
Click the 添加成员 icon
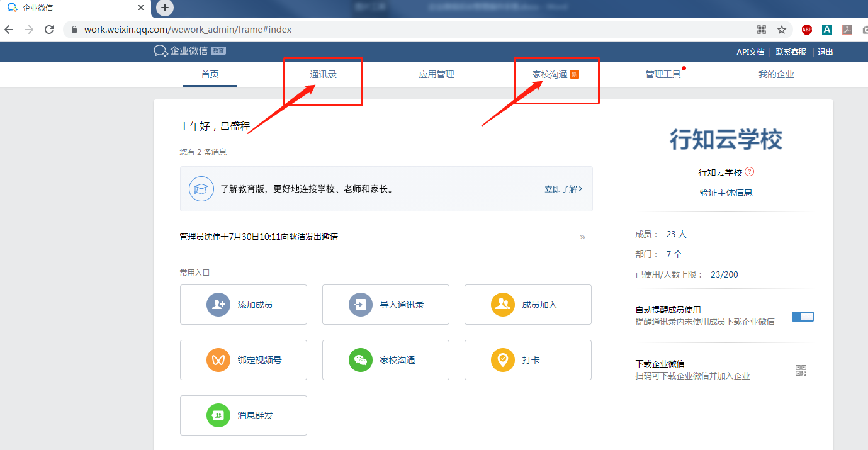click(x=218, y=305)
